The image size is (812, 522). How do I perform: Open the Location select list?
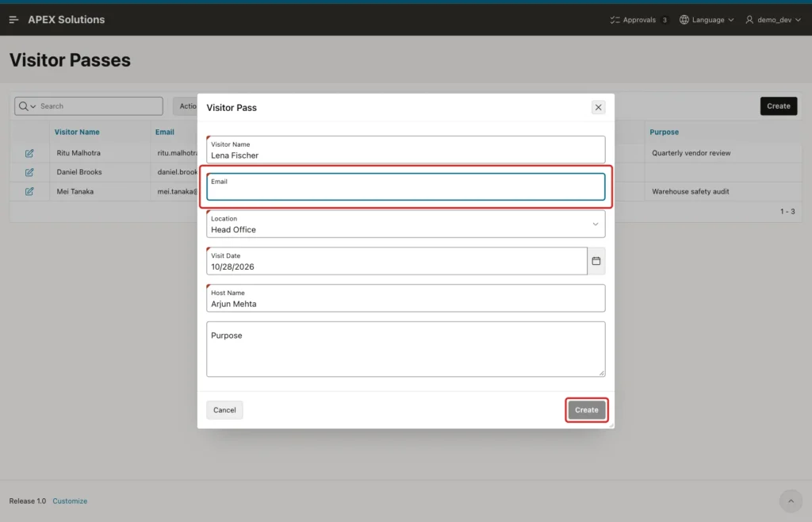click(405, 225)
